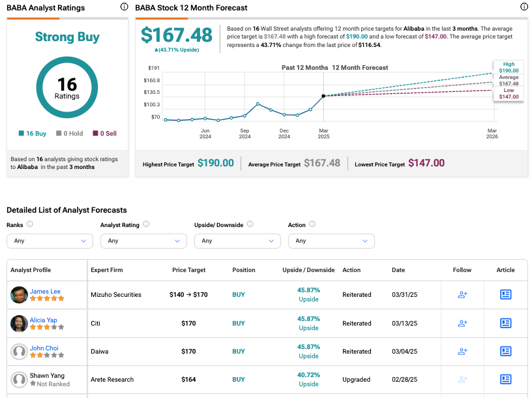532x398 pixels.
Task: Click the Lowest Price Target $147.00 value
Action: tap(426, 163)
